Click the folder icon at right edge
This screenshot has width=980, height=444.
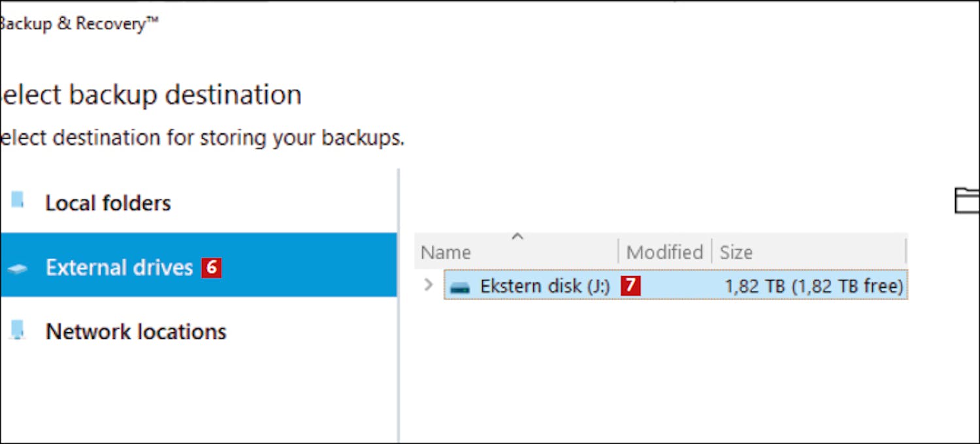point(967,201)
